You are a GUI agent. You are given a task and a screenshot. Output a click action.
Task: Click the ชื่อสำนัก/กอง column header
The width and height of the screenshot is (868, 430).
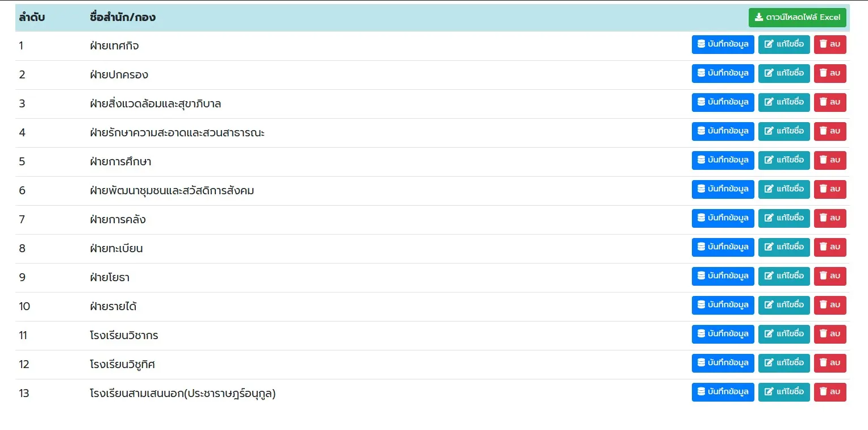(x=123, y=18)
